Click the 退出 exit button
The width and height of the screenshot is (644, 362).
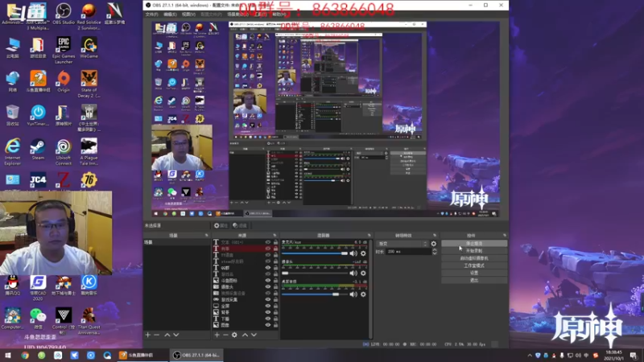tap(474, 280)
